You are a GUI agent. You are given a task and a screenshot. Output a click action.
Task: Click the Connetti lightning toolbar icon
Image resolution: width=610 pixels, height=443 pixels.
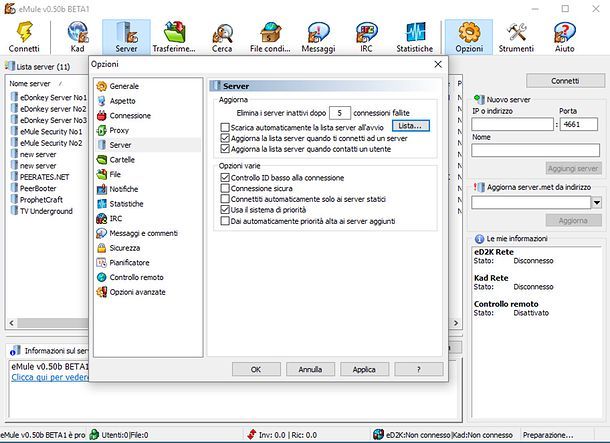pyautogui.click(x=24, y=37)
